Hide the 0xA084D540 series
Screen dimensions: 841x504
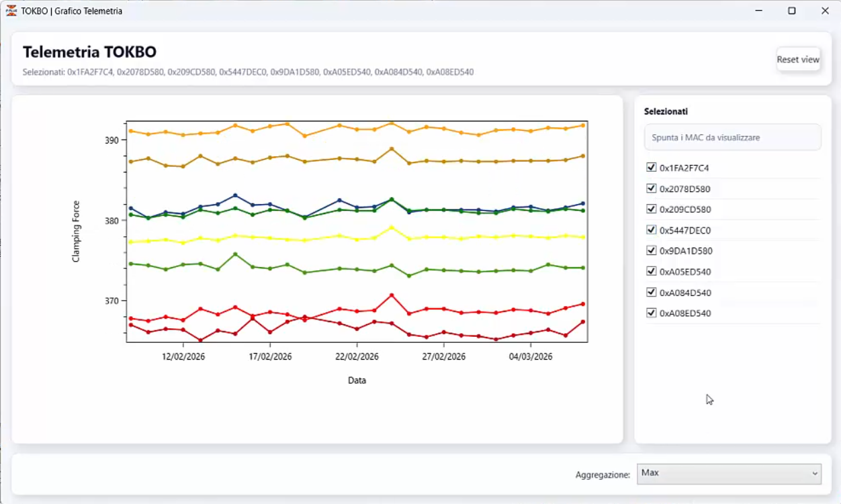[x=651, y=293]
